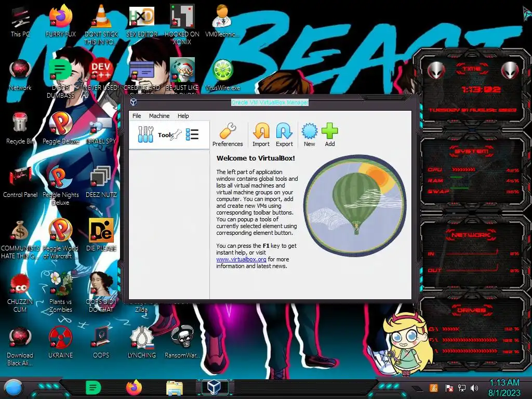Open the File menu in VirtualBox

point(137,116)
